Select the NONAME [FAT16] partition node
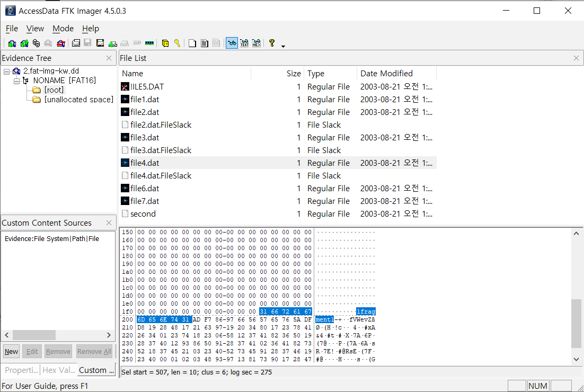 point(65,81)
